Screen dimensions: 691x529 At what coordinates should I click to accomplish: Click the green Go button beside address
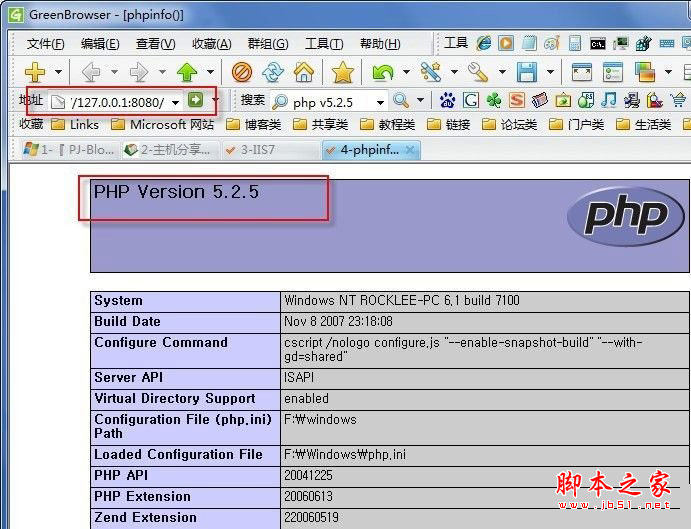point(196,100)
